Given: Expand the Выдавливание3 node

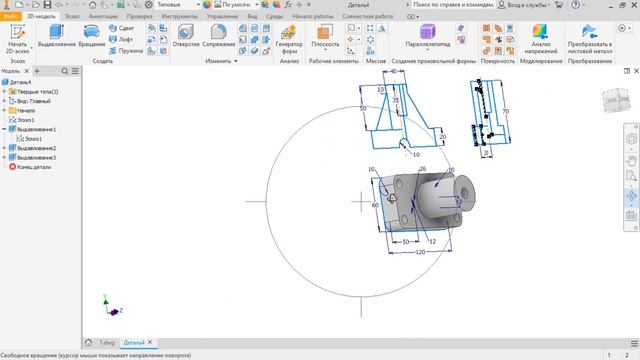Looking at the screenshot, I should (x=4, y=157).
